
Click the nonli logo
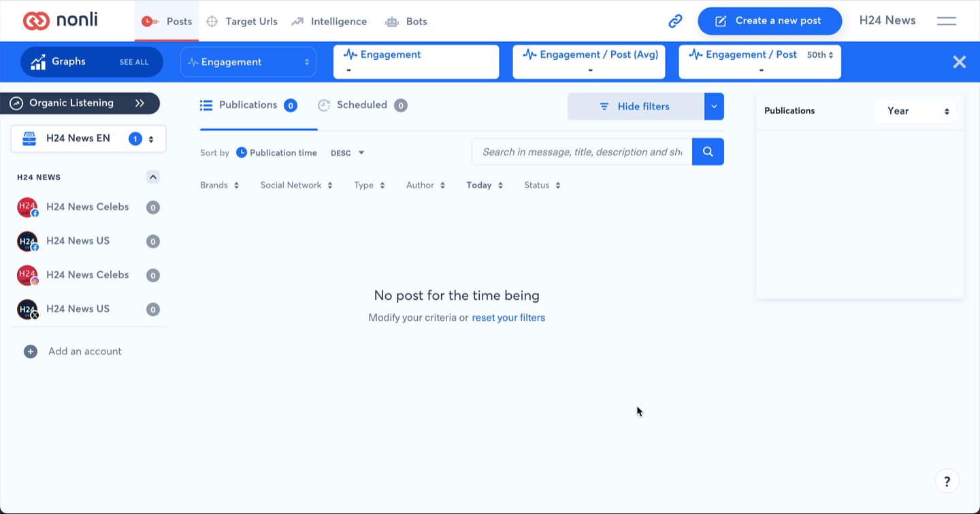coord(61,20)
